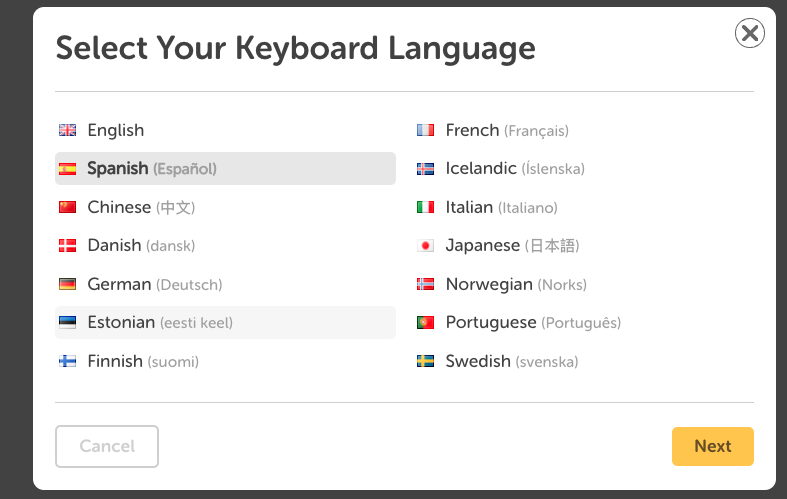Image resolution: width=787 pixels, height=499 pixels.
Task: Pick Norwegian (Norks) from the list
Action: click(x=583, y=284)
